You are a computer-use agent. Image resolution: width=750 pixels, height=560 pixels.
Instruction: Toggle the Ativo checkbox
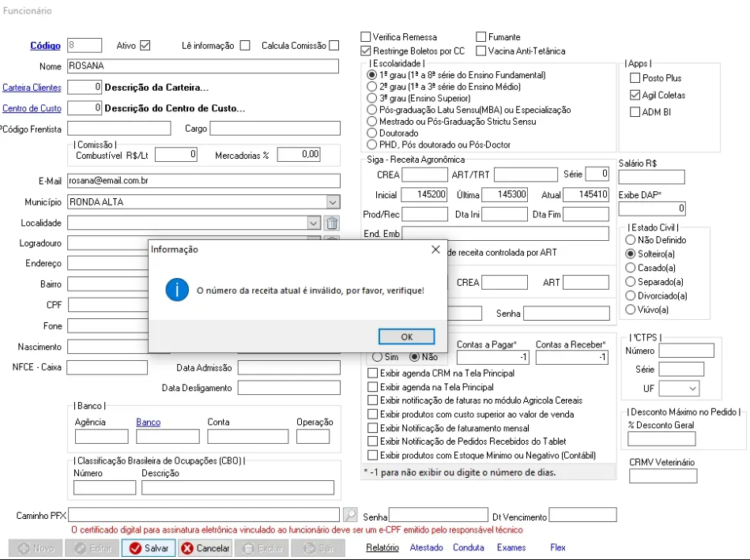tap(145, 46)
